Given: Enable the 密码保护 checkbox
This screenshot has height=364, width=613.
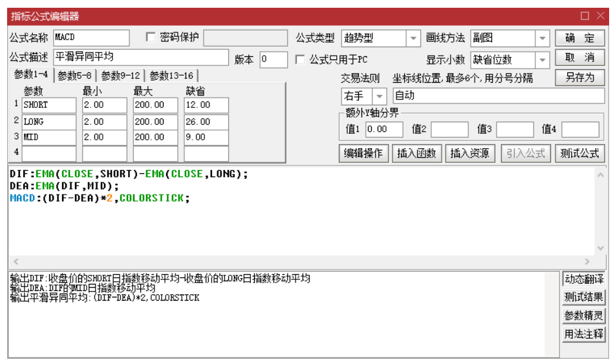Looking at the screenshot, I should pos(151,37).
